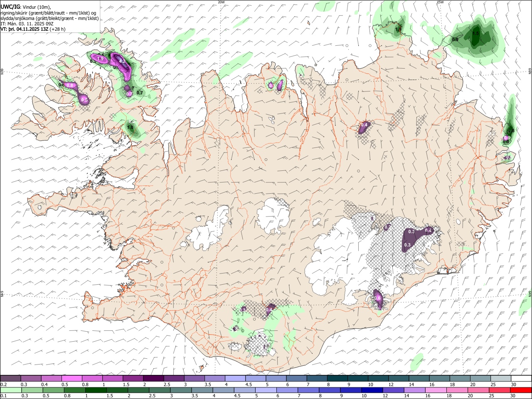Screen dimensions: 532x399
Task: Click the pale green first swatch of bottom legend row
Action: point(11,390)
